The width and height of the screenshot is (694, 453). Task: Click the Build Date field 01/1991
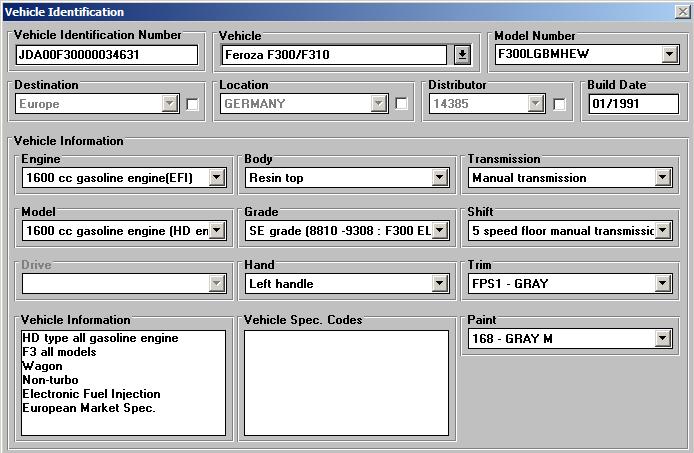click(633, 104)
